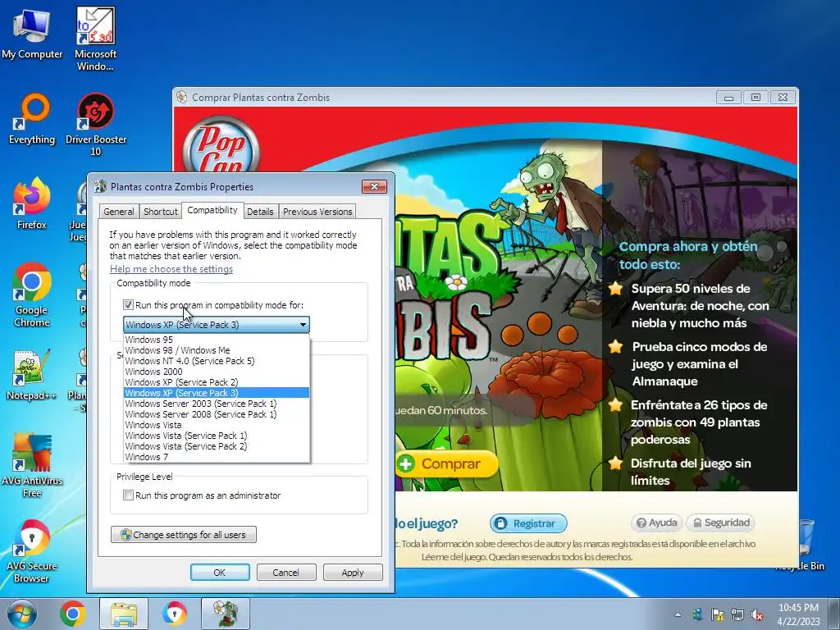Viewport: 840px width, 630px height.
Task: Maximize the Comprar Plantas contra Zombis window
Action: [x=756, y=98]
